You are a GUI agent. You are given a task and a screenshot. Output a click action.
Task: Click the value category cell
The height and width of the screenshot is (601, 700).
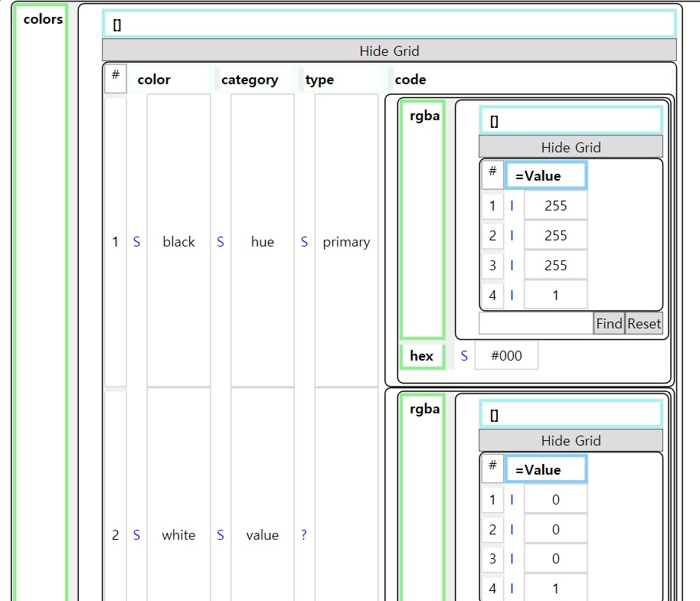(x=263, y=534)
